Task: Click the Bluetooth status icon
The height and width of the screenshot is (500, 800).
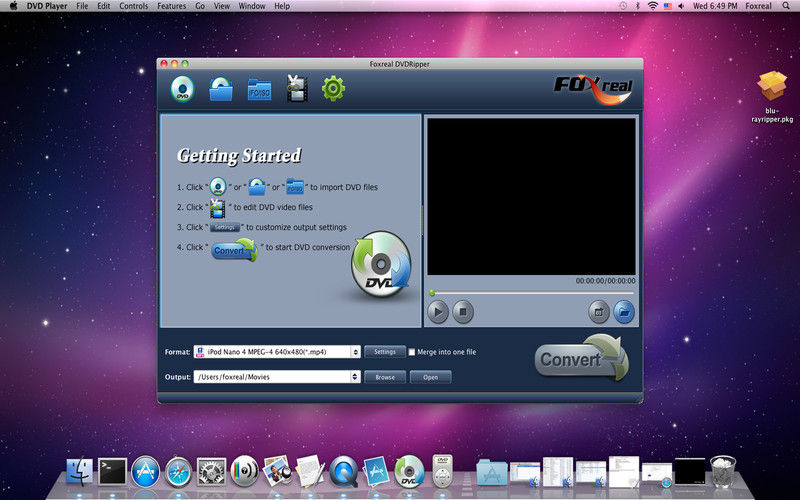Action: 638,6
